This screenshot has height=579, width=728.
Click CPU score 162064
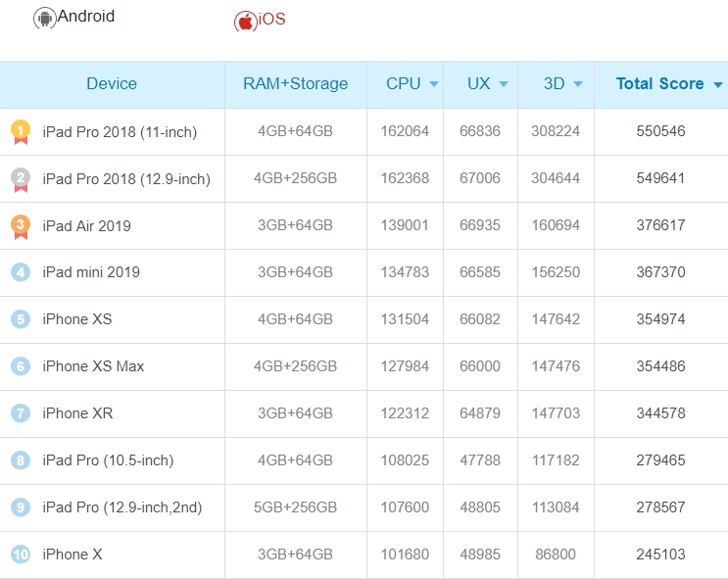pos(405,131)
